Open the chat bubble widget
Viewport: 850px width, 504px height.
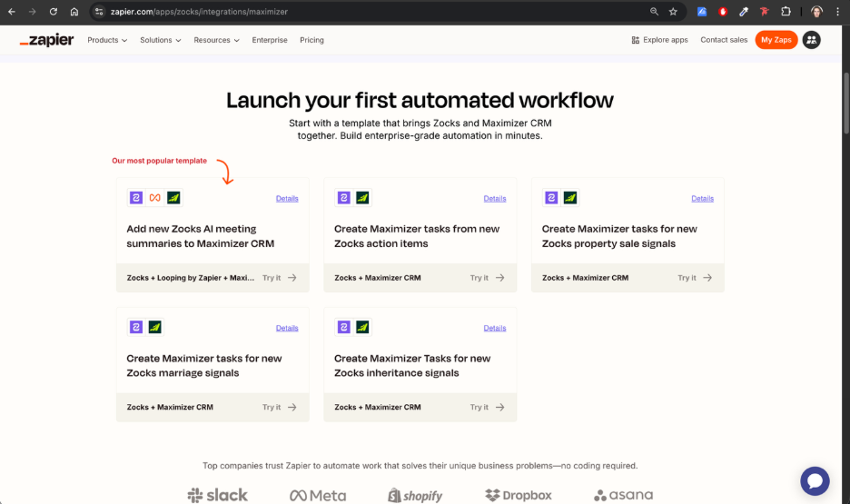[815, 480]
